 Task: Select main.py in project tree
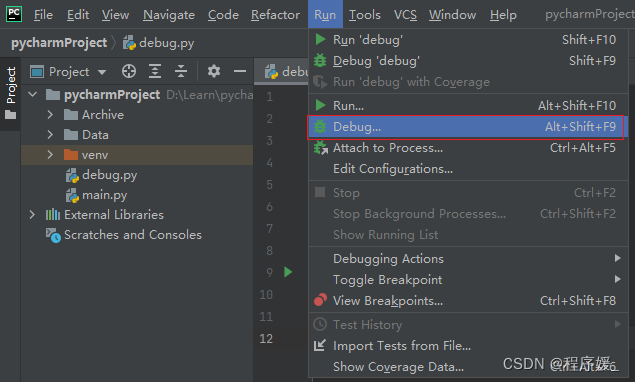pyautogui.click(x=104, y=195)
